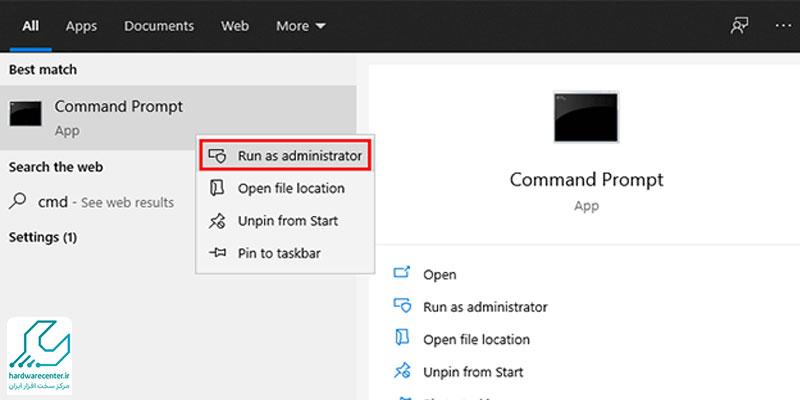Expand the Settings (1) results group
This screenshot has width=800, height=400.
click(42, 238)
